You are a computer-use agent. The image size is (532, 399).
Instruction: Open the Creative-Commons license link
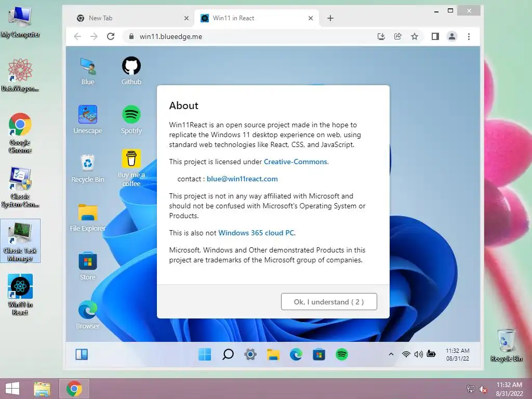(x=295, y=162)
